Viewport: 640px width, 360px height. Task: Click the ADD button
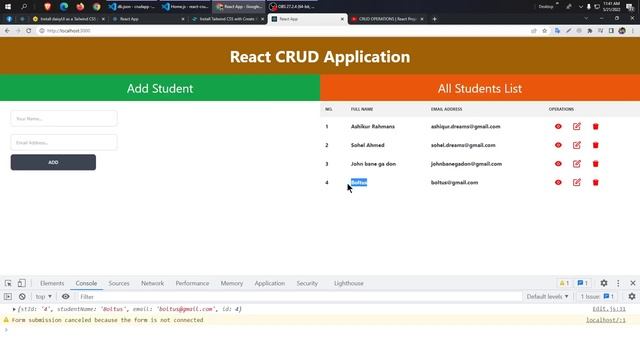[53, 162]
